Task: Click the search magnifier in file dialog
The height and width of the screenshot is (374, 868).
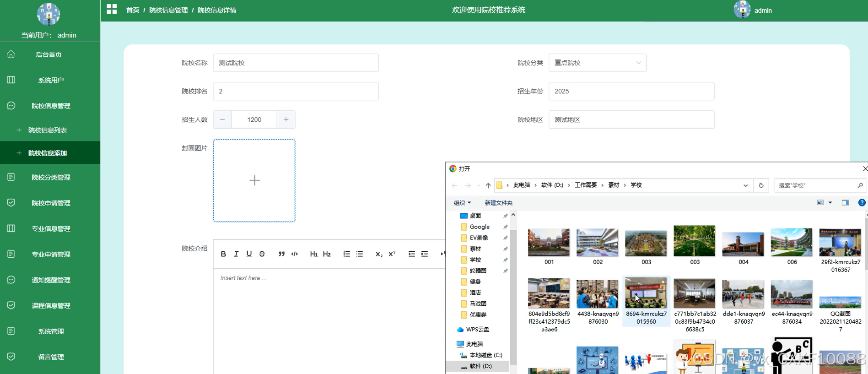Action: tap(860, 185)
